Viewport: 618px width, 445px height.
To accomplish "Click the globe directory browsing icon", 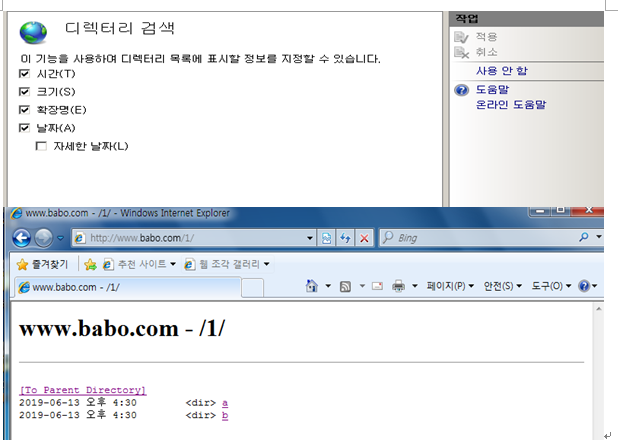I will click(33, 33).
